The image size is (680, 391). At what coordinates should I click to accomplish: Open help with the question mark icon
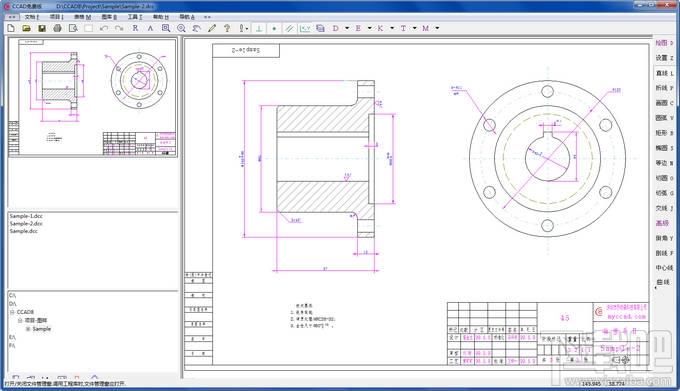[227, 28]
